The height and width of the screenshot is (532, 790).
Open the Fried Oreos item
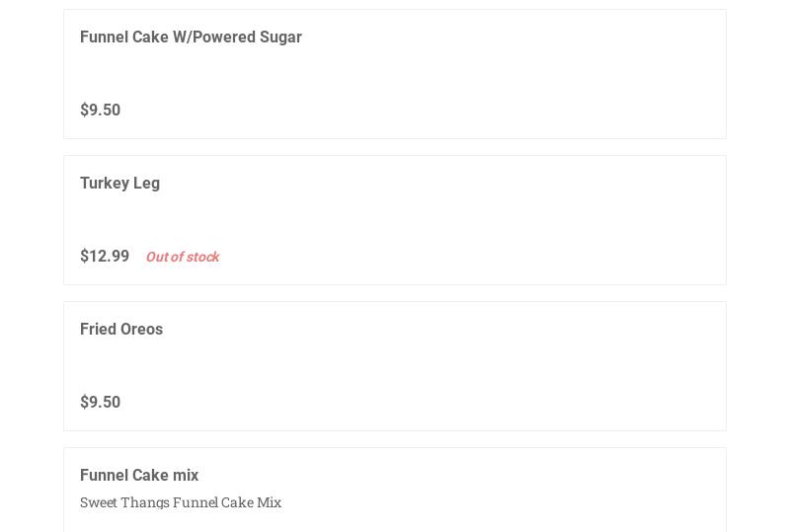click(x=121, y=330)
